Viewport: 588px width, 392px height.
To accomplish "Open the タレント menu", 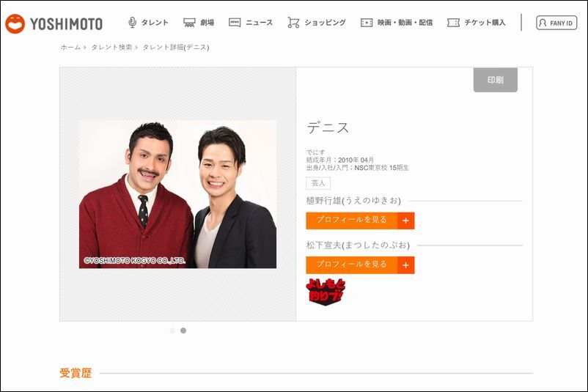I will point(155,23).
